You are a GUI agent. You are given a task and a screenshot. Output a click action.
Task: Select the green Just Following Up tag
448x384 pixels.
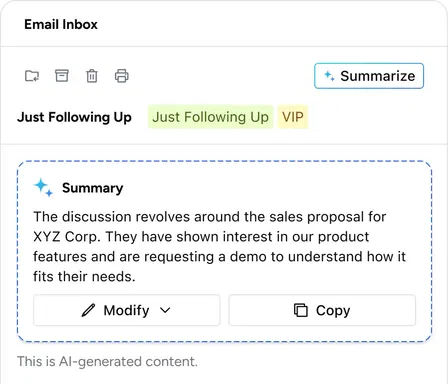pos(211,117)
